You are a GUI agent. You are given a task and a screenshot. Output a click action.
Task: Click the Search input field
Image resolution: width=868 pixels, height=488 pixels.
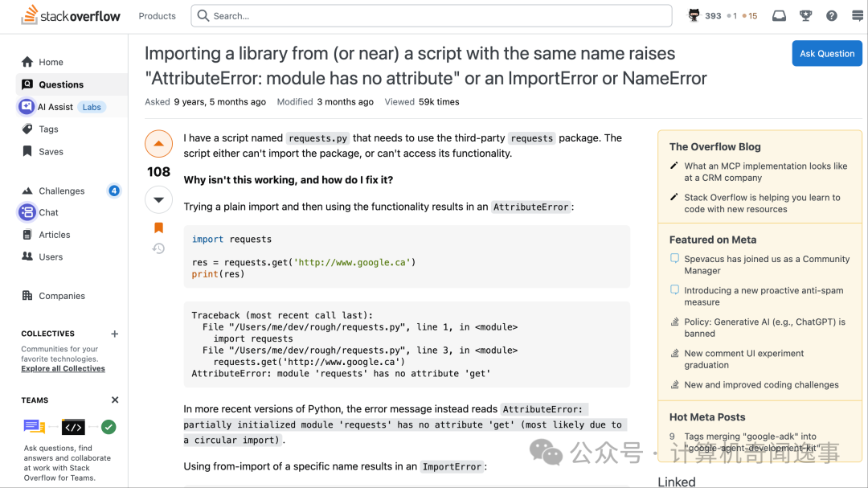tap(432, 16)
